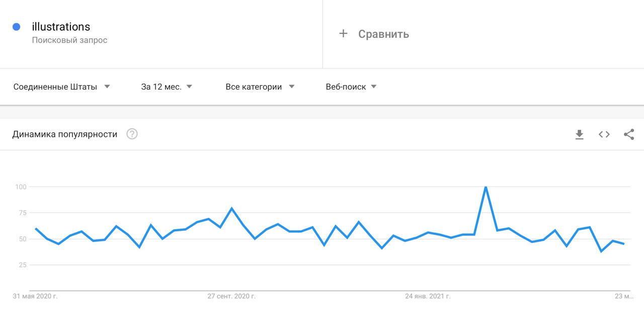This screenshot has width=644, height=334.
Task: Click the blue dot next to illustrations
Action: coord(16,27)
